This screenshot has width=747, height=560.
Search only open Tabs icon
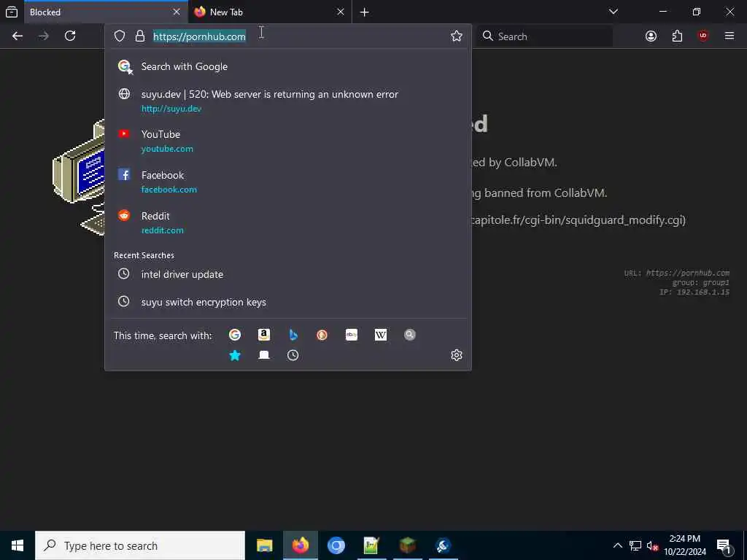pos(264,355)
